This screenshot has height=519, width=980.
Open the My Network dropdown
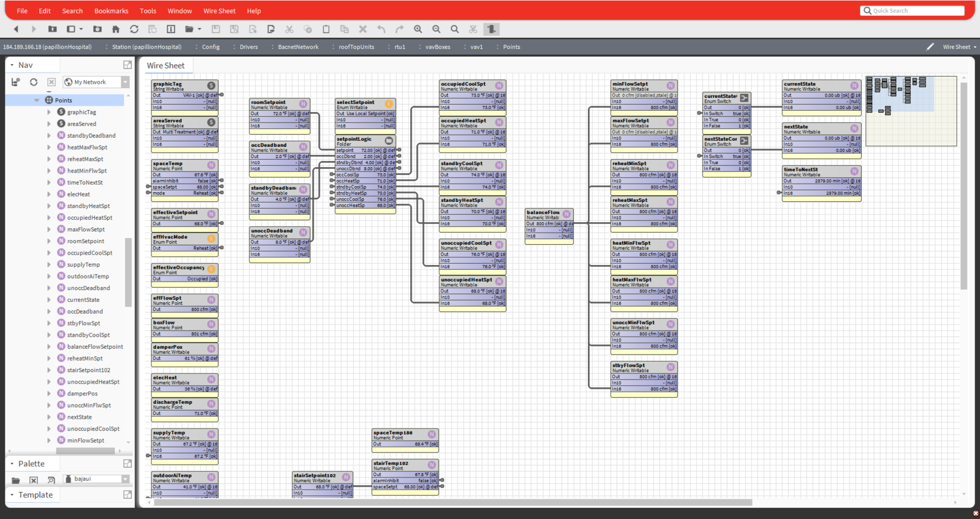coord(126,82)
